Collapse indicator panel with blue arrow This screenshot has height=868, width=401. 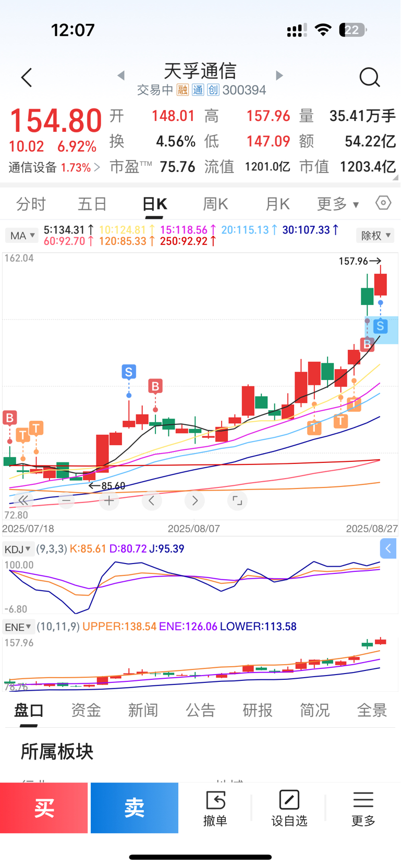(388, 548)
